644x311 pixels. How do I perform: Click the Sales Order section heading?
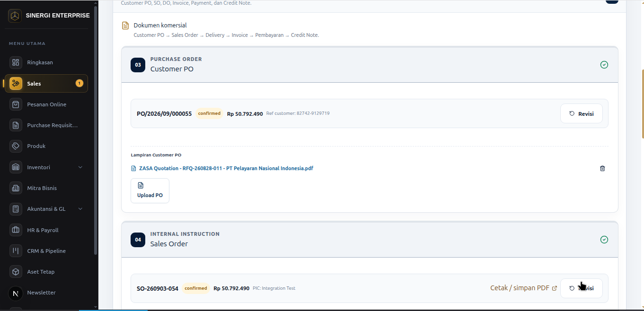pyautogui.click(x=169, y=244)
